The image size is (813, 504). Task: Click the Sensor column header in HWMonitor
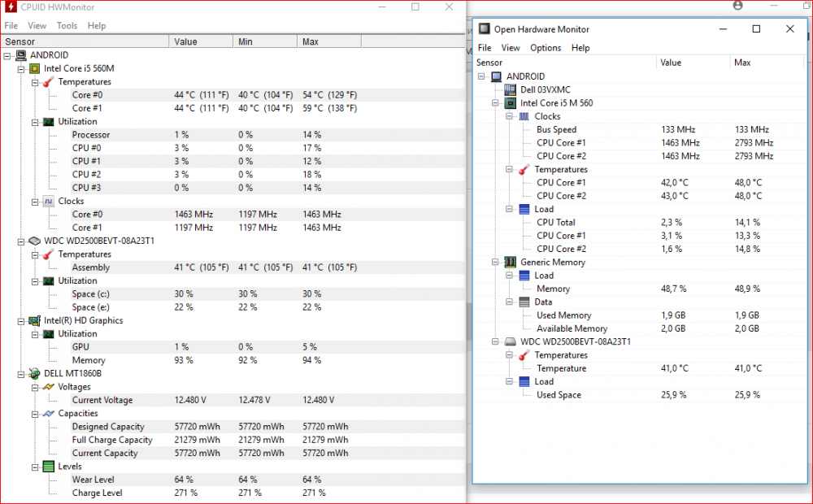click(85, 41)
